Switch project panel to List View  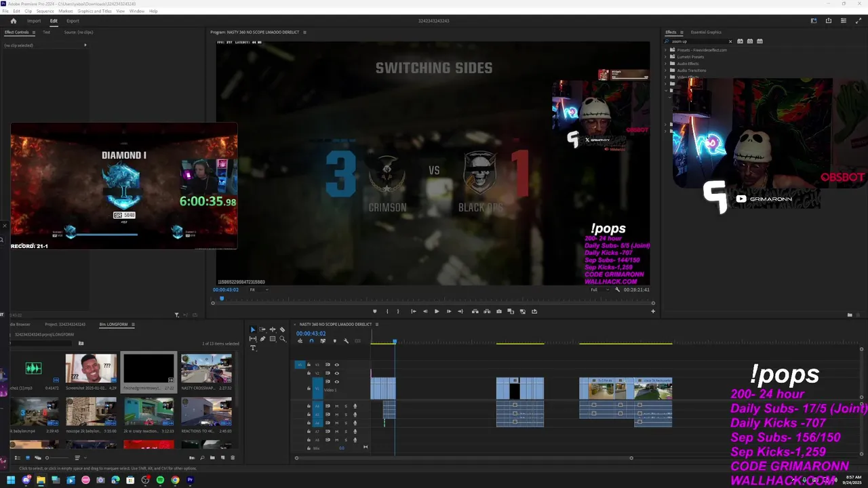pyautogui.click(x=18, y=457)
